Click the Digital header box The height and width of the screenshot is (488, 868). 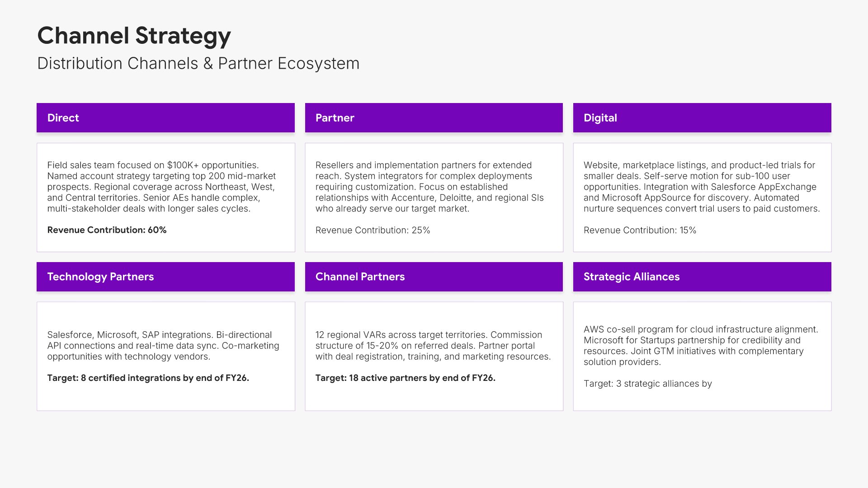[702, 118]
